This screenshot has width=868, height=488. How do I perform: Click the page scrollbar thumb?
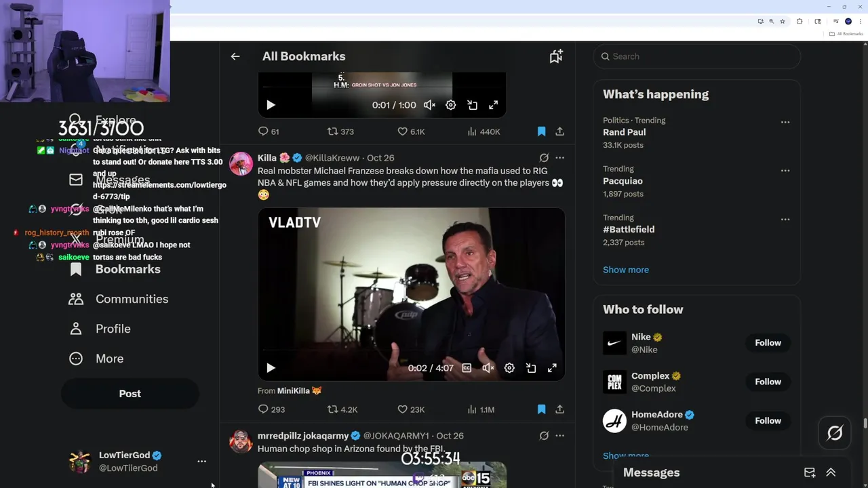coord(865,424)
